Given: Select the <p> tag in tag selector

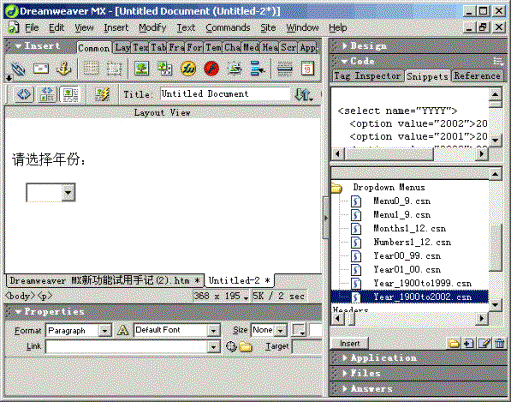Looking at the screenshot, I should click(44, 296).
